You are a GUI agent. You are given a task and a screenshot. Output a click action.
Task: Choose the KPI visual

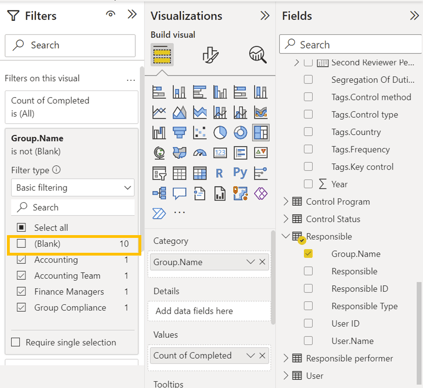pos(261,153)
